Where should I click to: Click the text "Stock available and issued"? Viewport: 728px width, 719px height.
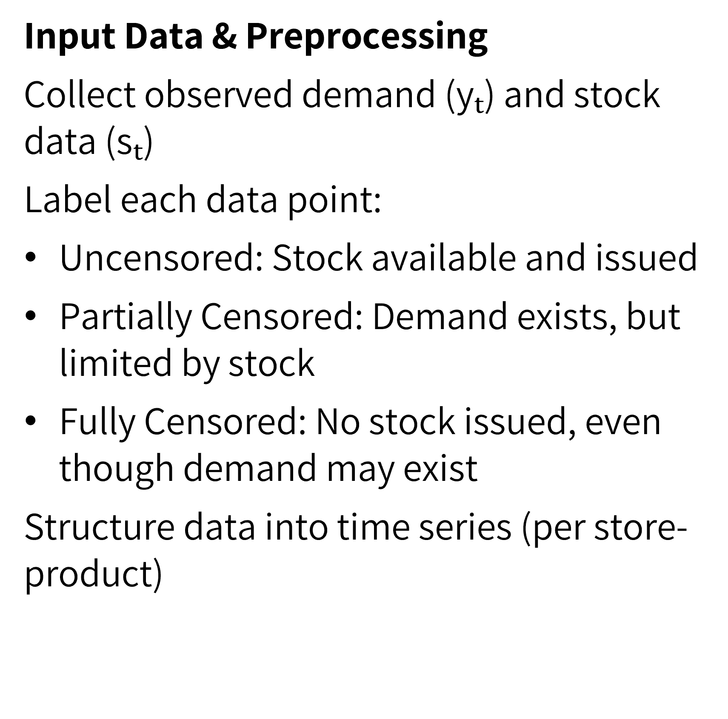484,258
